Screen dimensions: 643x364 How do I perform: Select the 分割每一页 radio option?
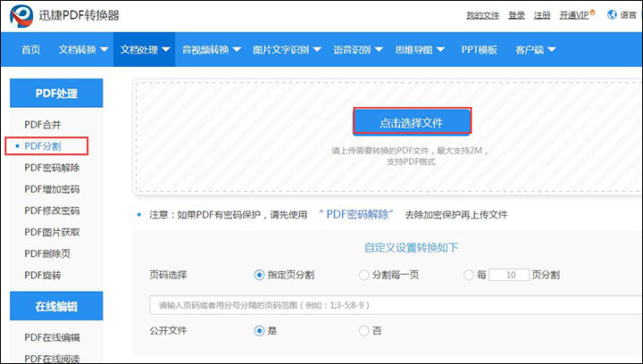point(363,275)
